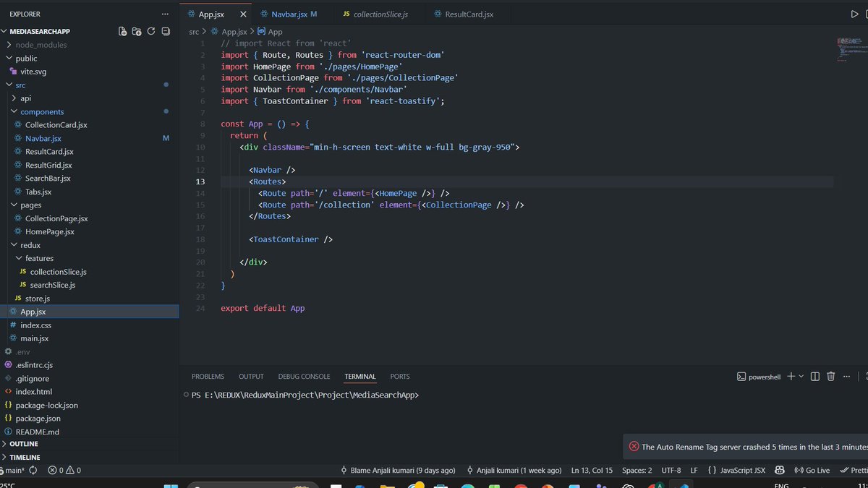868x488 pixels.
Task: Click the Copilot icon in the status bar
Action: [x=780, y=470]
